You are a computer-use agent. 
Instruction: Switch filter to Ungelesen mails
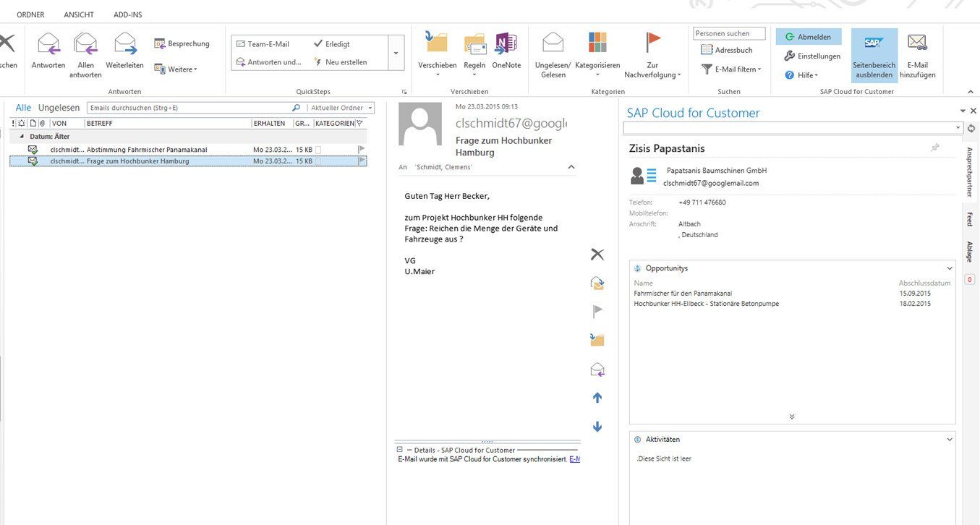coord(59,108)
